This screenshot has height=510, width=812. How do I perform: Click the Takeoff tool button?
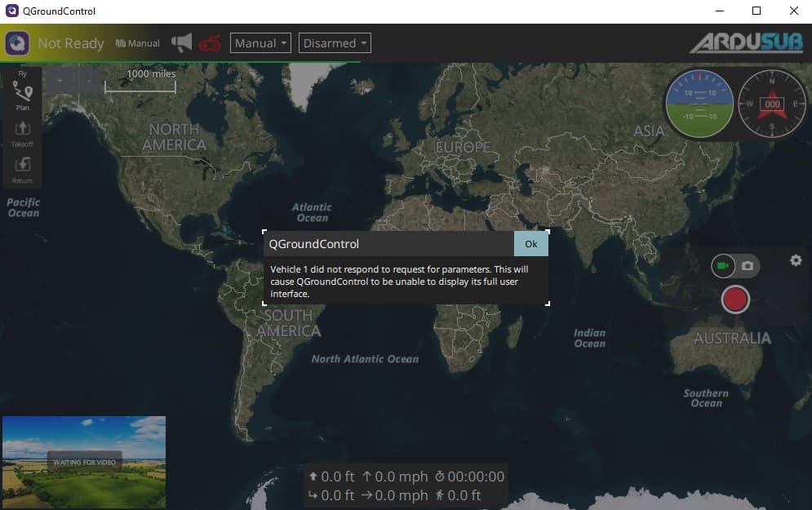(x=22, y=134)
